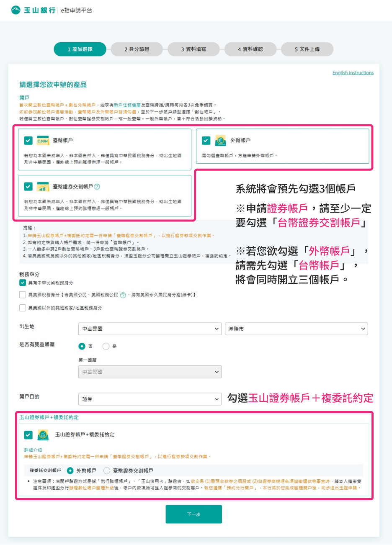
Task: Uncheck the 臺幣帳戶 checkbox
Action: coord(28,141)
